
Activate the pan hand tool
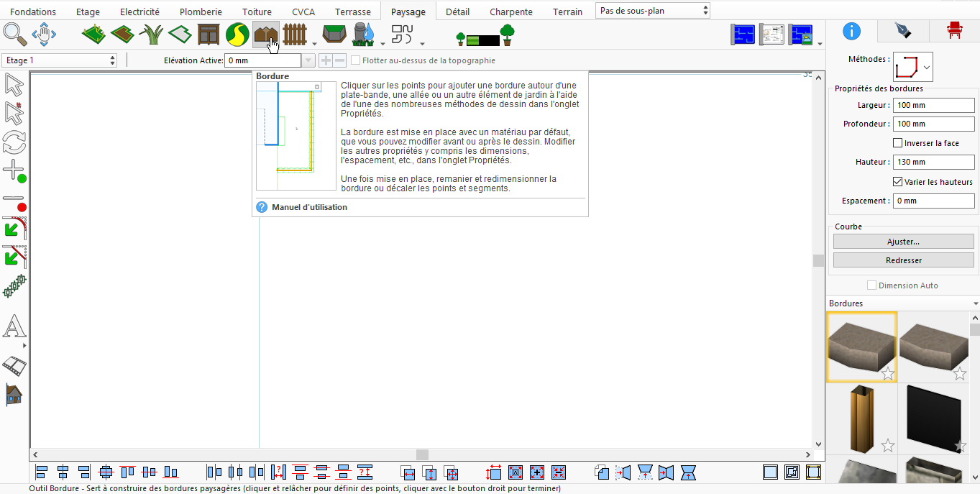(x=44, y=34)
